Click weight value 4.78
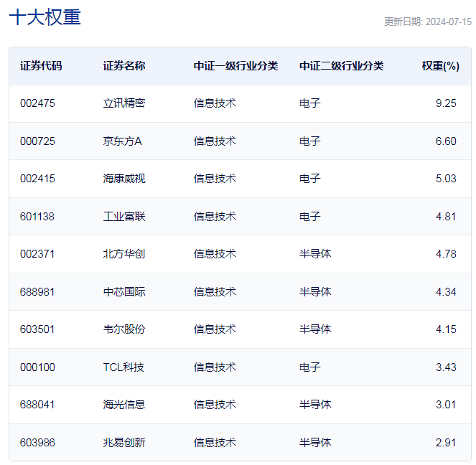Viewport: 476px width, 465px height. pos(446,254)
